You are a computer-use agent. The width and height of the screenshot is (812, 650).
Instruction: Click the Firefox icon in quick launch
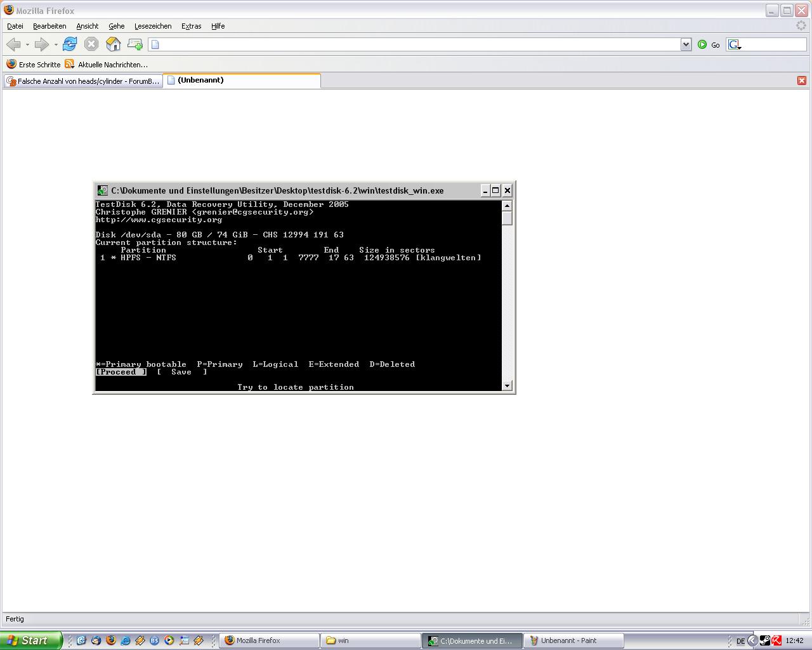coord(110,640)
